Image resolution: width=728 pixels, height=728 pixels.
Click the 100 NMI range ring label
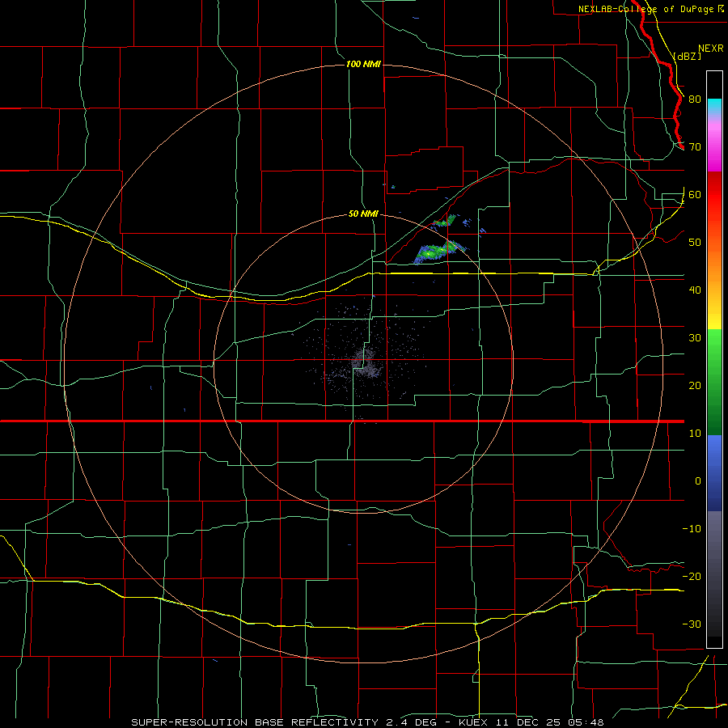coord(363,64)
